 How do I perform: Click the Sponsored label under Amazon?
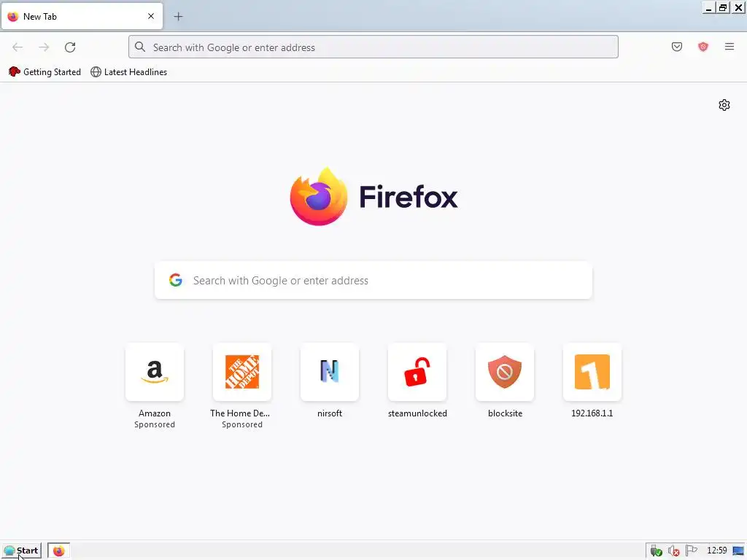[x=155, y=424]
